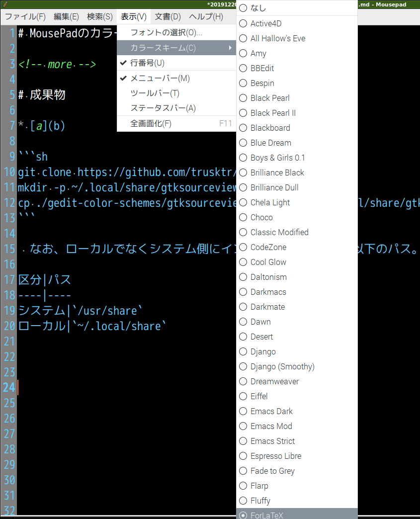Select the Darkmacs scheme
Image resolution: width=420 pixels, height=519 pixels.
click(x=297, y=292)
